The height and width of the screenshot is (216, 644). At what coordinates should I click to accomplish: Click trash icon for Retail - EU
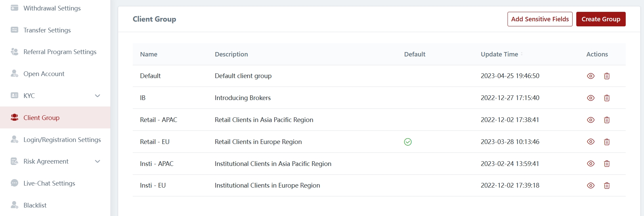607,142
